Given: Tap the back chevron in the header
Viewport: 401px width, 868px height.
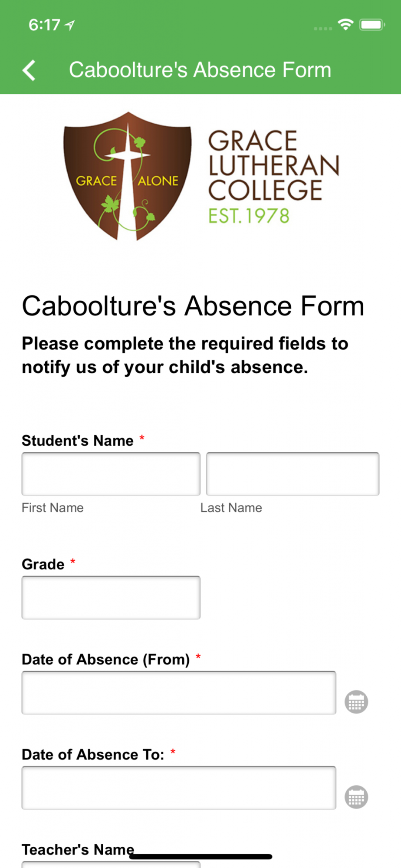Looking at the screenshot, I should click(29, 70).
